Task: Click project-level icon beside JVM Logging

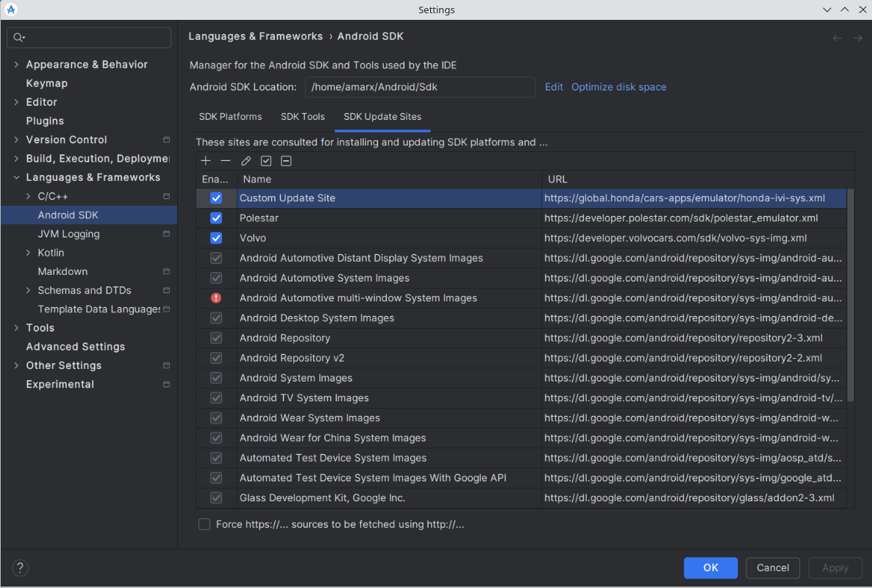Action: point(166,234)
